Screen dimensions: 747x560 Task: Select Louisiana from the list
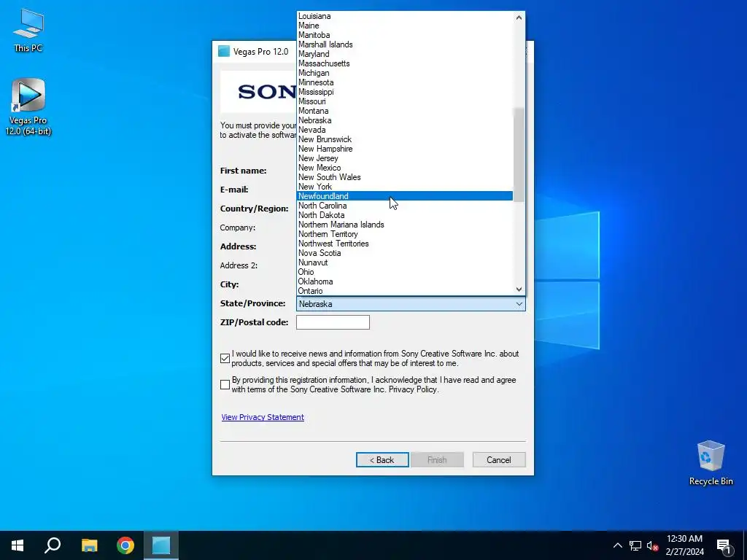404,16
